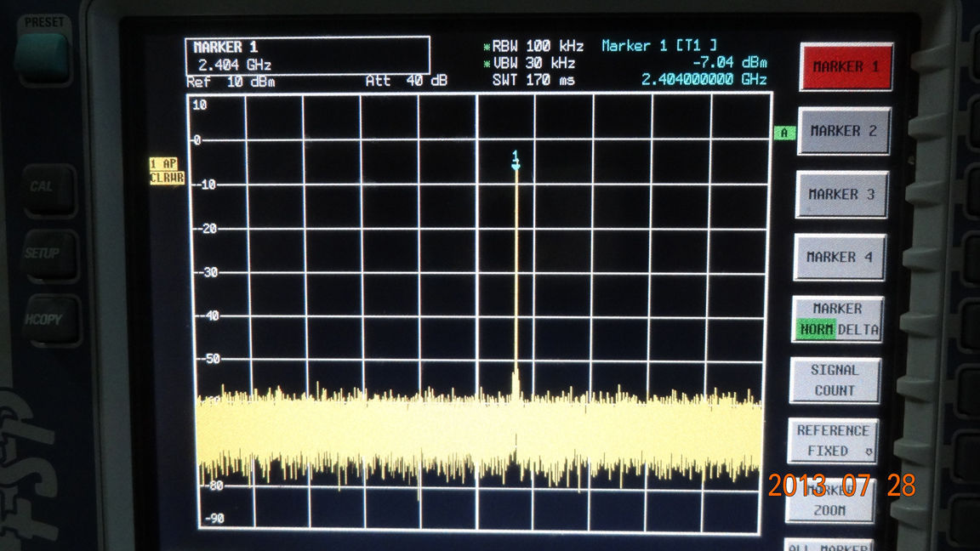Enable the SIGNAL COUNT softkey
The width and height of the screenshot is (980, 551).
[x=835, y=380]
